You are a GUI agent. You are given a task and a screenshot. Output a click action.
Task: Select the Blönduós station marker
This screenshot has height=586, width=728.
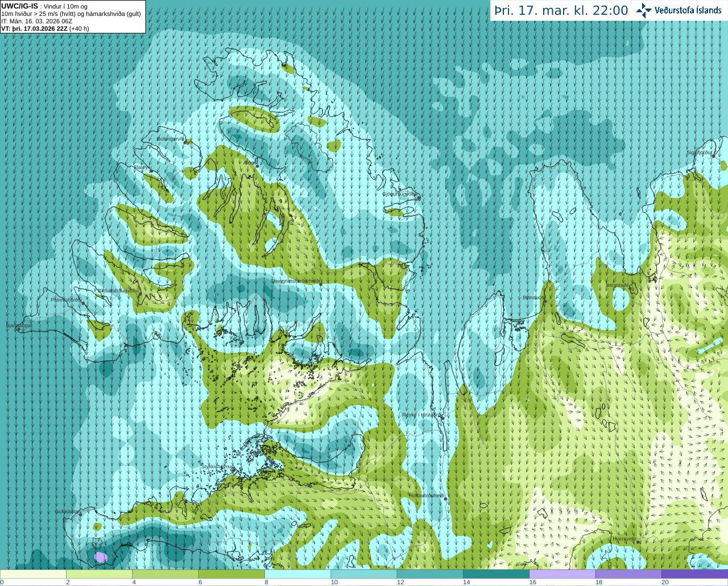[x=544, y=302]
